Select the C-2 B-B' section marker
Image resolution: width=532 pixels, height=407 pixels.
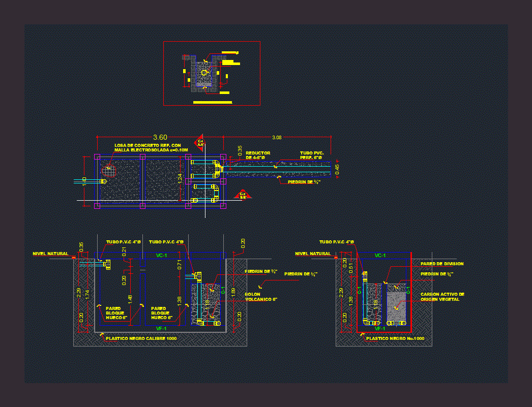coord(243,194)
